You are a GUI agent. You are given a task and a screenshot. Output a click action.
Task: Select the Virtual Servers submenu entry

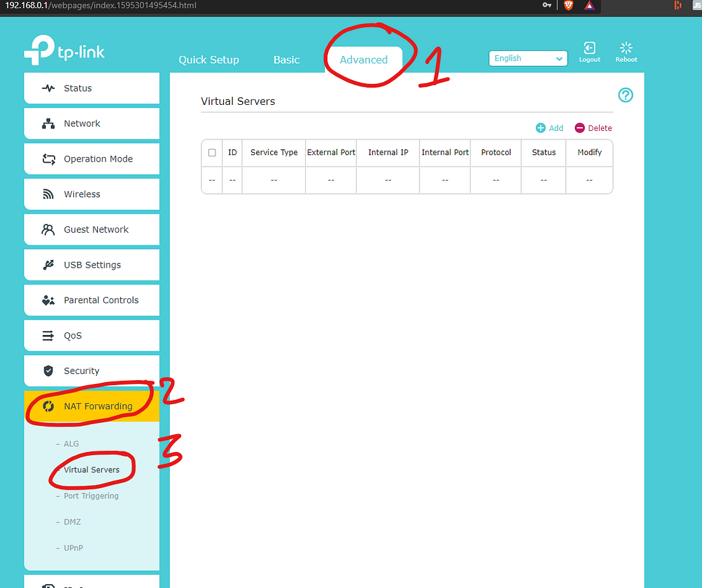point(92,470)
